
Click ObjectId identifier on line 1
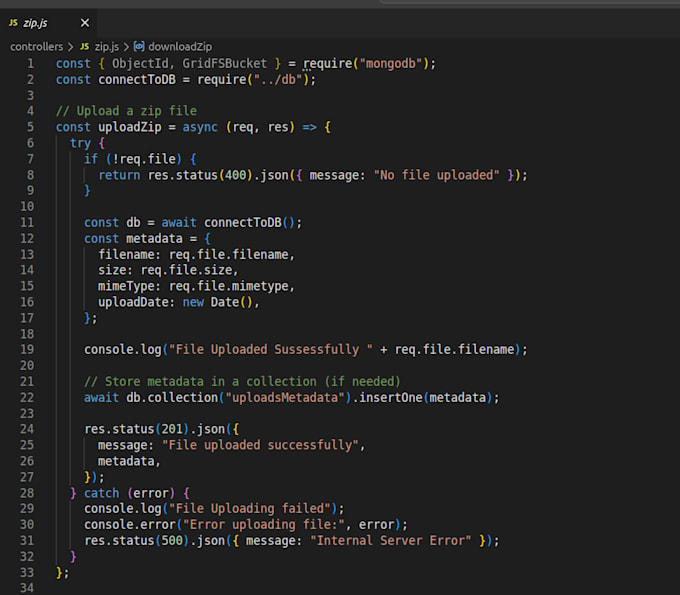click(x=140, y=64)
